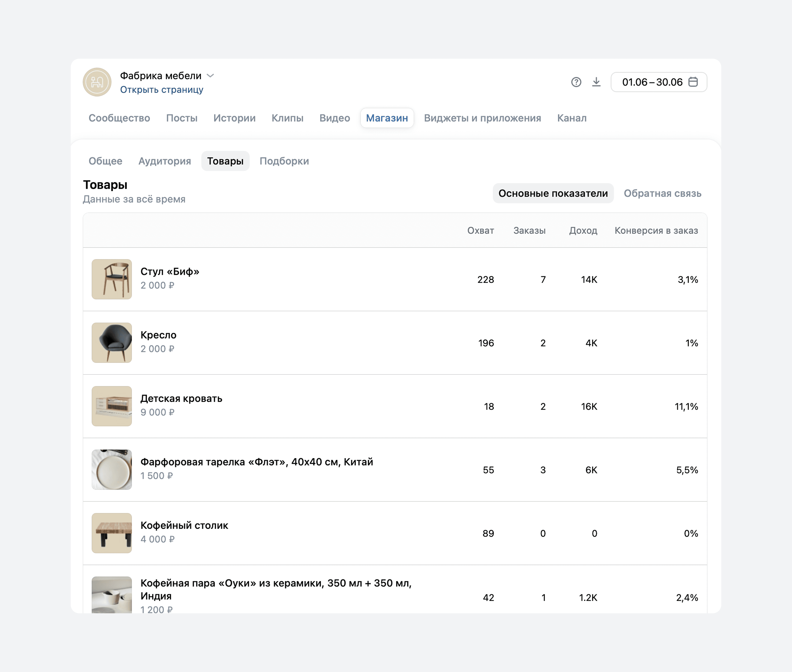Open the 01.06–30.06 date range picker
This screenshot has height=672, width=792.
coord(659,82)
